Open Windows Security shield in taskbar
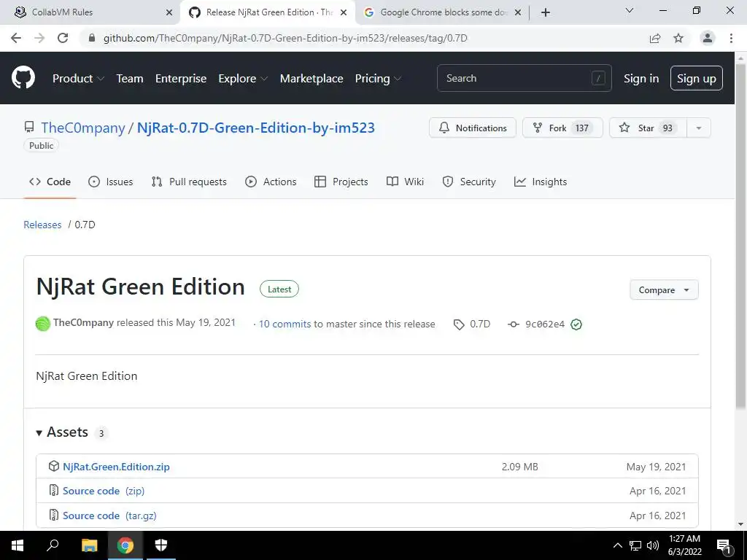Image resolution: width=747 pixels, height=560 pixels. [x=161, y=545]
